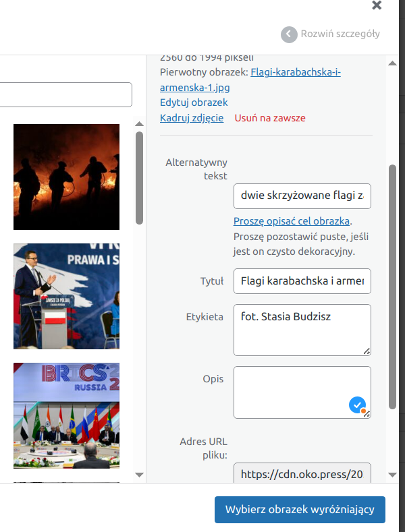Click media list scrollbar down arrow
405x532 pixels.
(x=140, y=475)
